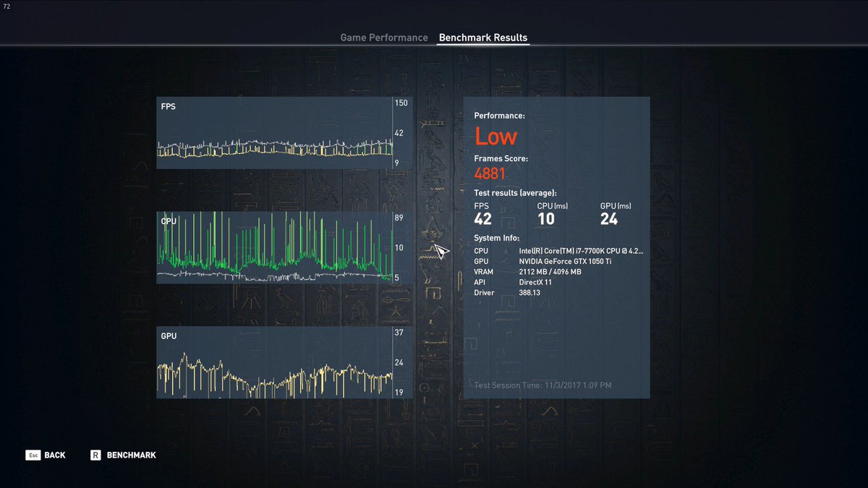Click the CPU graph title label

click(x=169, y=221)
